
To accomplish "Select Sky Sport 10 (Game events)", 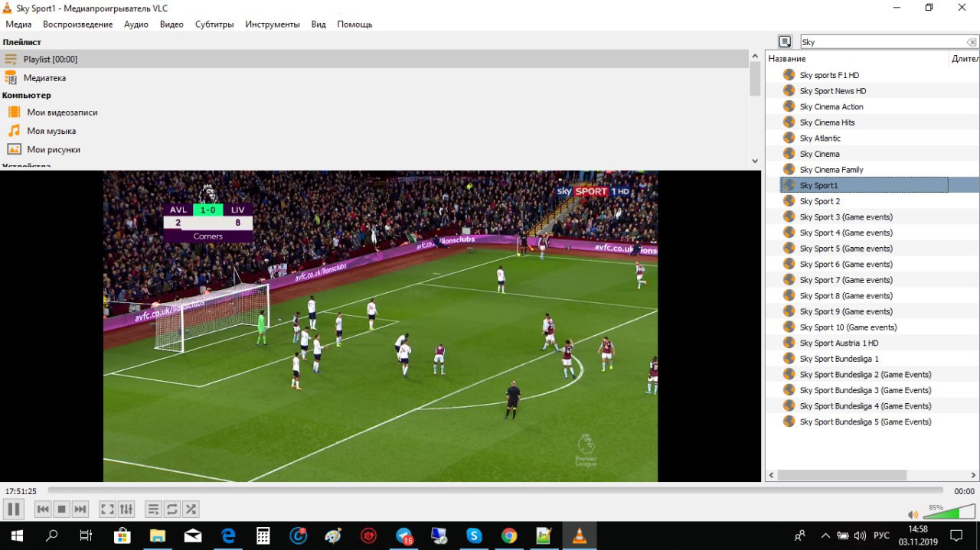I will pyautogui.click(x=848, y=327).
